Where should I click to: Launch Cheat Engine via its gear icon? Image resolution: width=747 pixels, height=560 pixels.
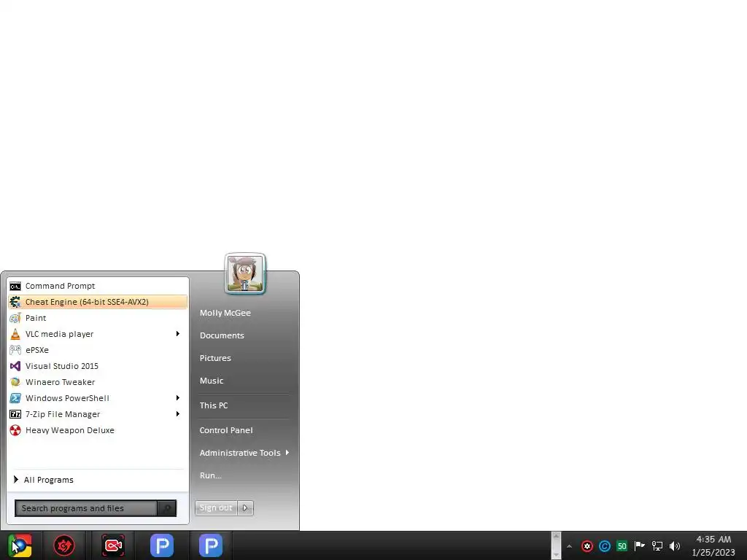(15, 302)
